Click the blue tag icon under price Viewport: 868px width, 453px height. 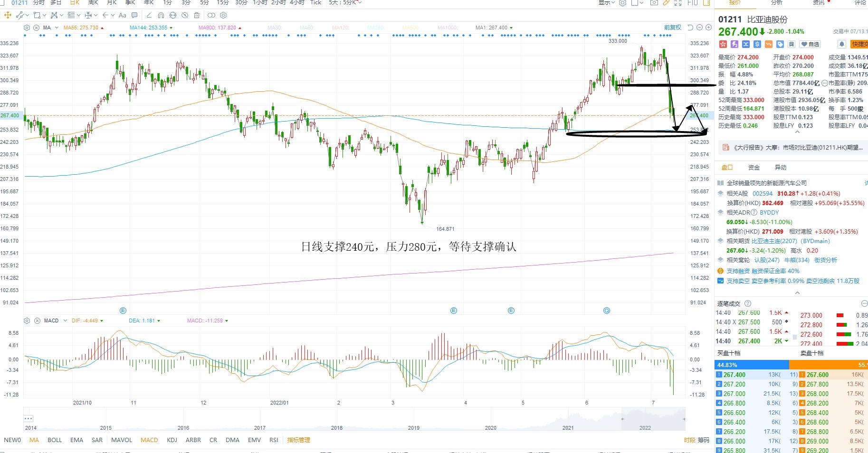[780, 44]
